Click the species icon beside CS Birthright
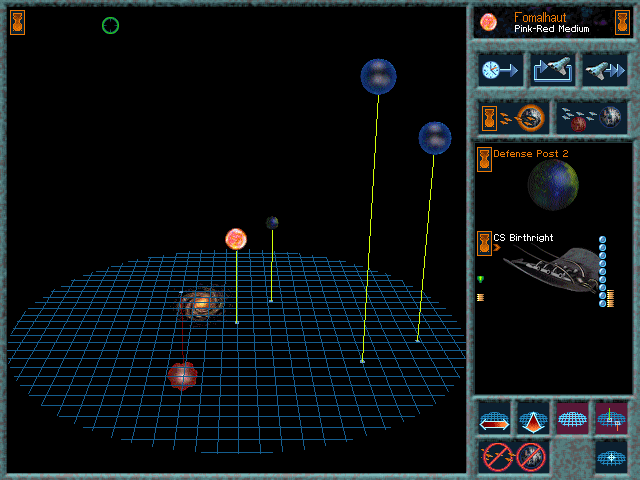This screenshot has height=480, width=640. click(484, 244)
